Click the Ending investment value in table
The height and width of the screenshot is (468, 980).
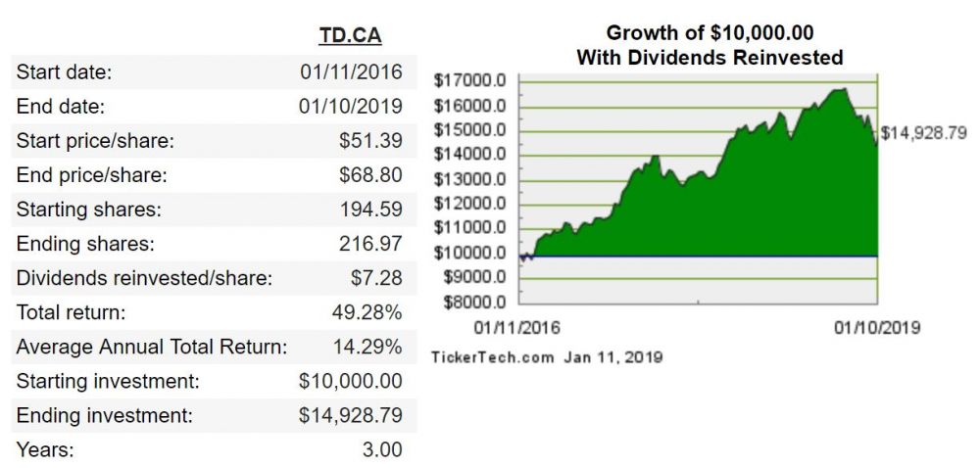(350, 415)
